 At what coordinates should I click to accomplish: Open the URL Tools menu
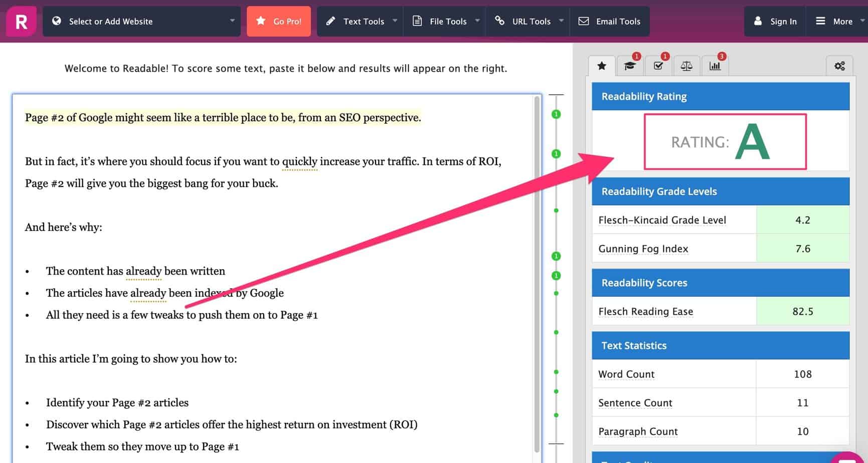pos(529,22)
